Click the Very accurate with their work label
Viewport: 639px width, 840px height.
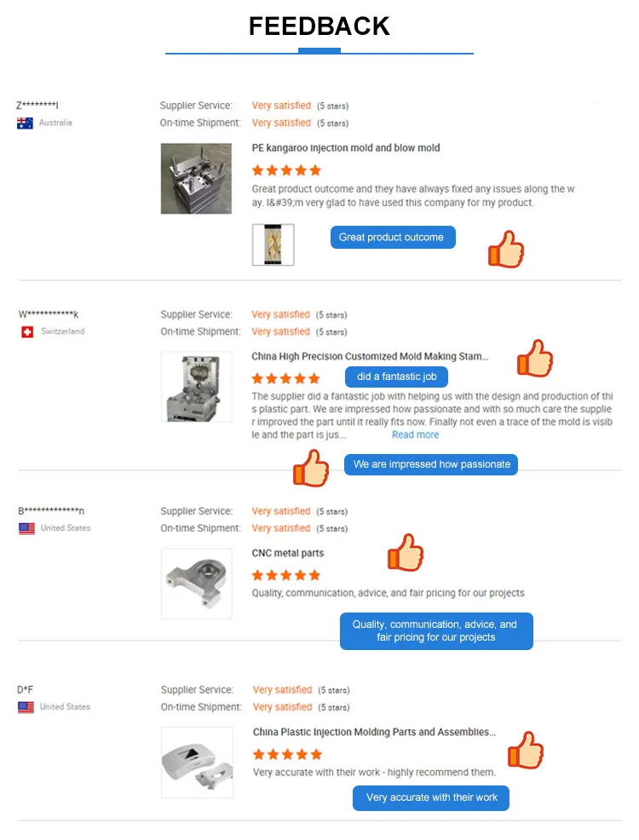(x=431, y=797)
